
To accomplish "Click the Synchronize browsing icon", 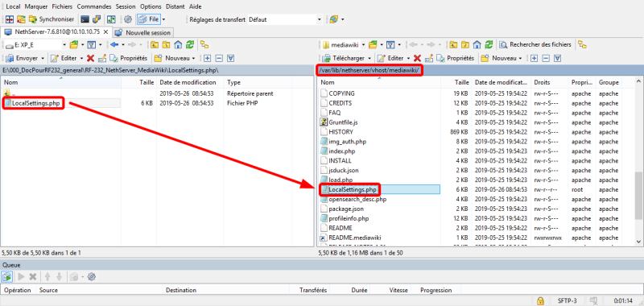I will coord(21,19).
